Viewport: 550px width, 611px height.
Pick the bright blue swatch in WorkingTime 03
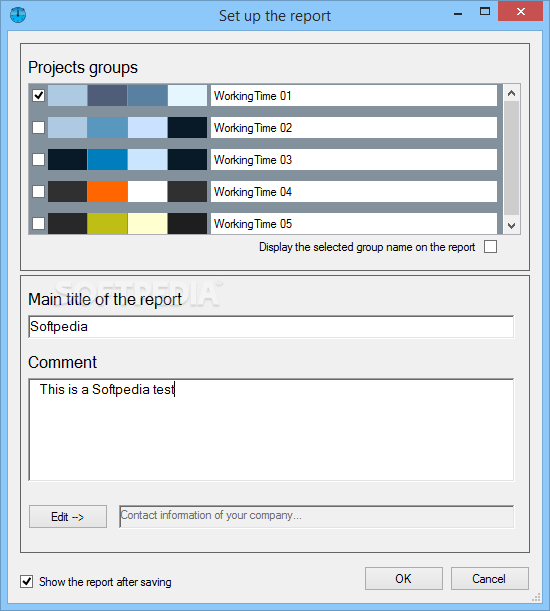click(x=108, y=159)
